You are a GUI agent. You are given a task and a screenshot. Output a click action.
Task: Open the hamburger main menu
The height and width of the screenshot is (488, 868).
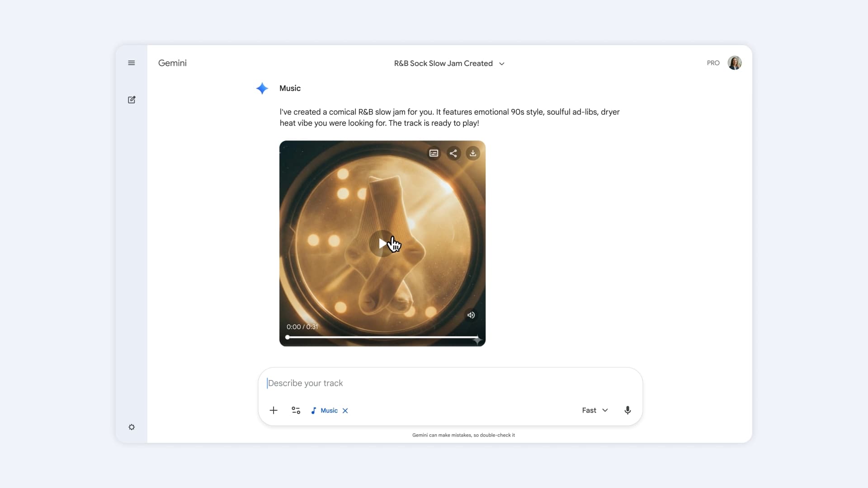coord(132,63)
